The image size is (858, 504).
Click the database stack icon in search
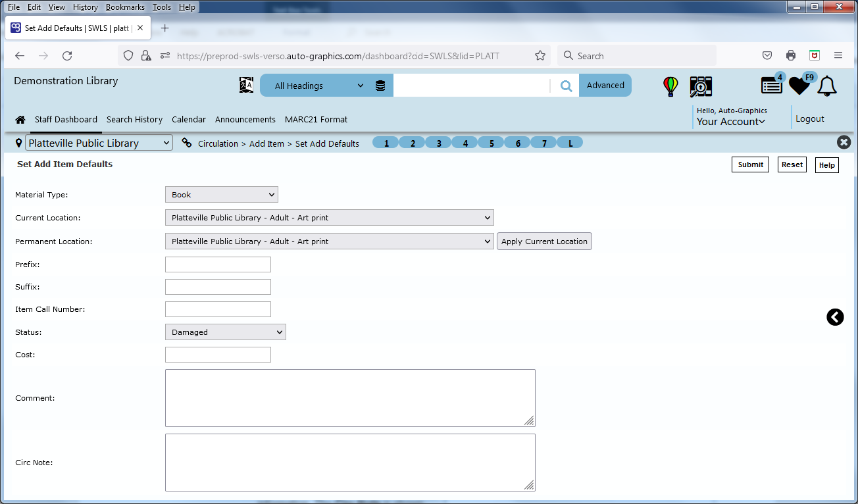[380, 86]
